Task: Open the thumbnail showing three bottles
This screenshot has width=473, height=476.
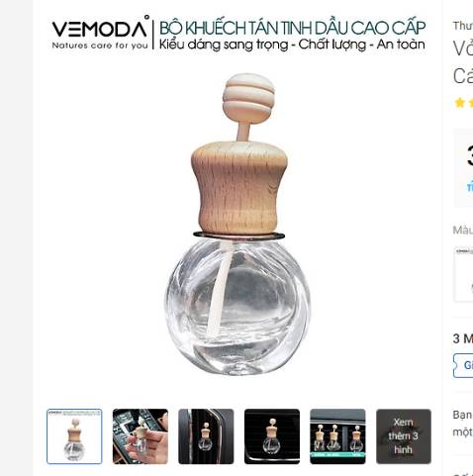Action: coord(337,436)
